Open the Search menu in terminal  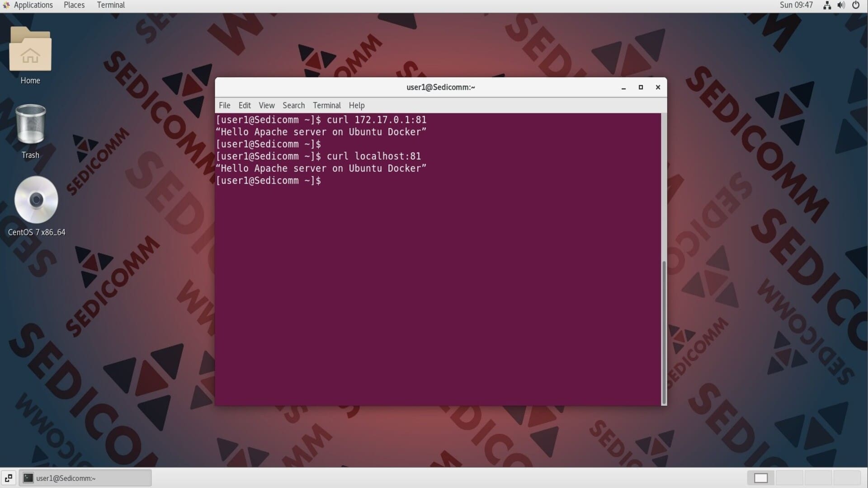point(293,105)
